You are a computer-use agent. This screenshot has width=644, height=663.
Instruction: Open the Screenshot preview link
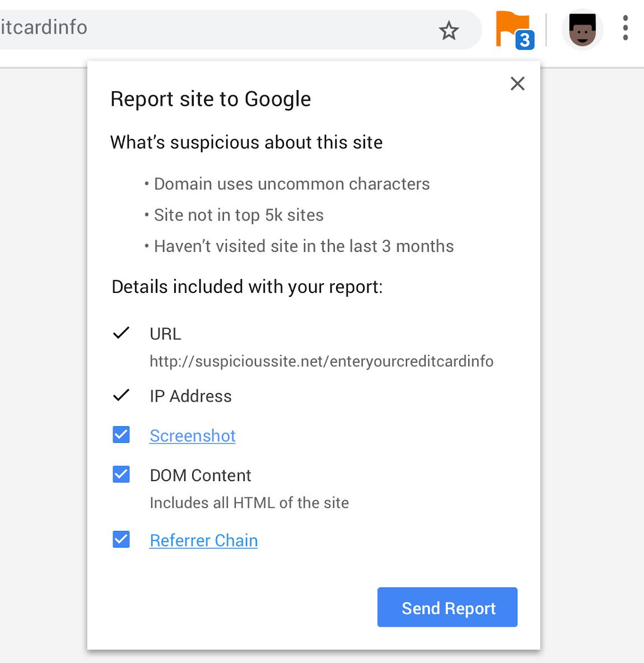click(x=193, y=436)
